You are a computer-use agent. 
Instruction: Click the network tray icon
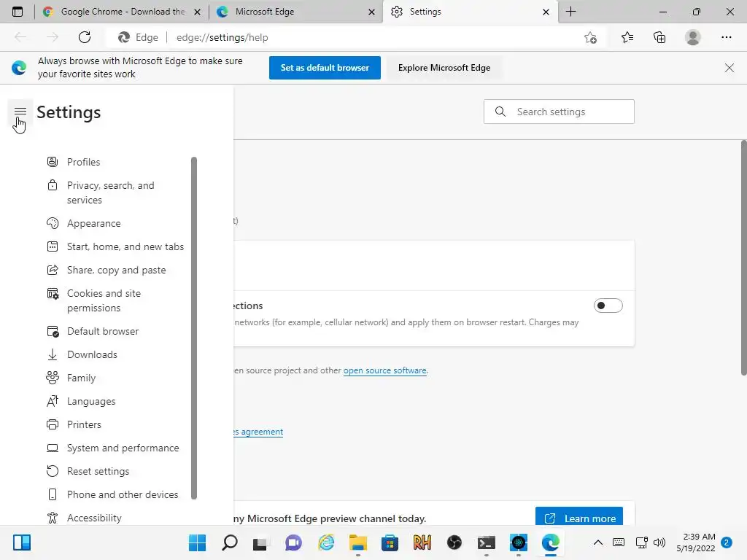click(x=642, y=542)
